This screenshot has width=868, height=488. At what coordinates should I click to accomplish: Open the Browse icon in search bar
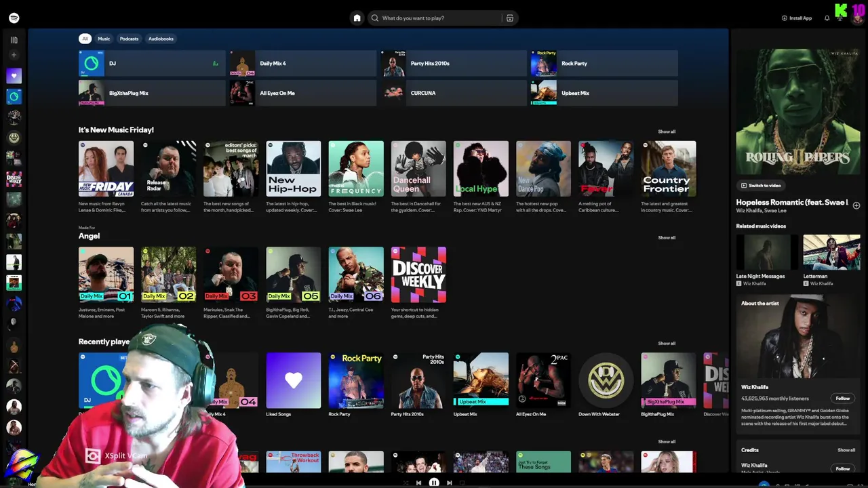coord(510,18)
